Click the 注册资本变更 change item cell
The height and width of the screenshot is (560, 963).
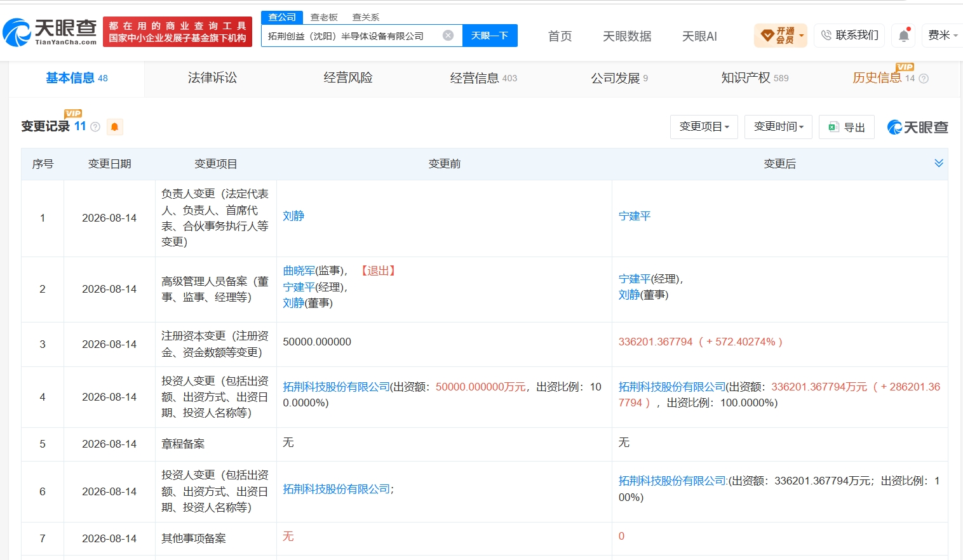(215, 344)
